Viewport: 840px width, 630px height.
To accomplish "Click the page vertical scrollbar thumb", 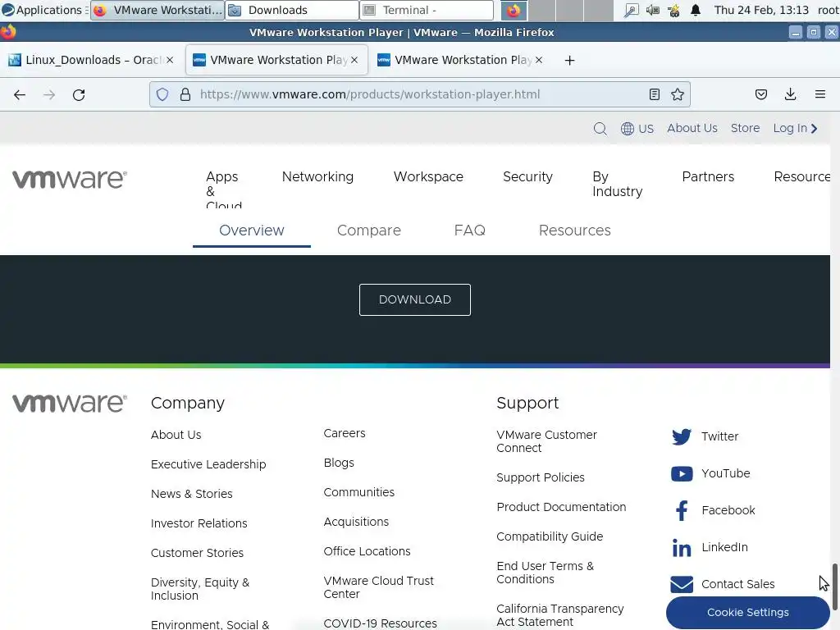I will [834, 586].
